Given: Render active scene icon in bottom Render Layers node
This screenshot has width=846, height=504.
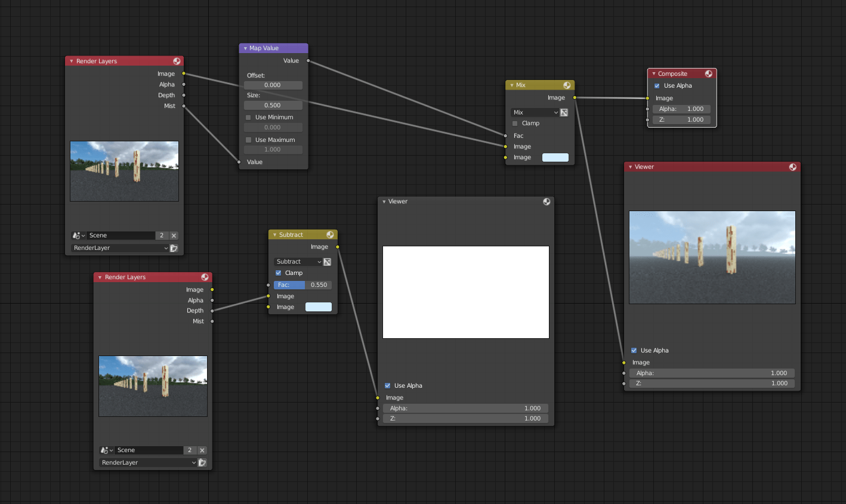Looking at the screenshot, I should [202, 463].
